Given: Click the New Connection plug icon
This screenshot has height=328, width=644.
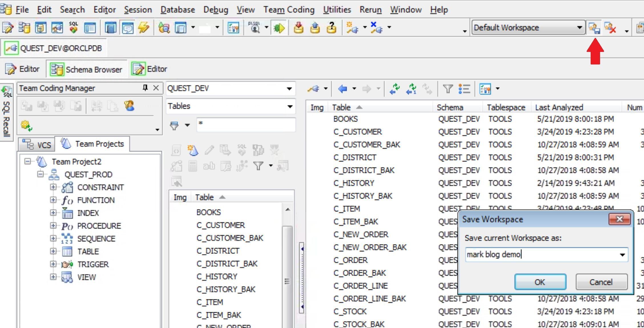Looking at the screenshot, I should tap(352, 28).
